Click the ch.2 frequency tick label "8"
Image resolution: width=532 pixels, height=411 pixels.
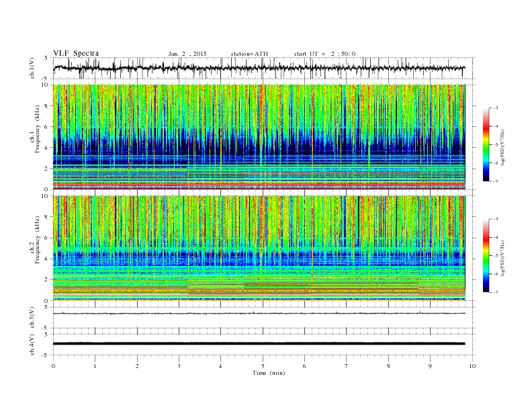pos(47,217)
